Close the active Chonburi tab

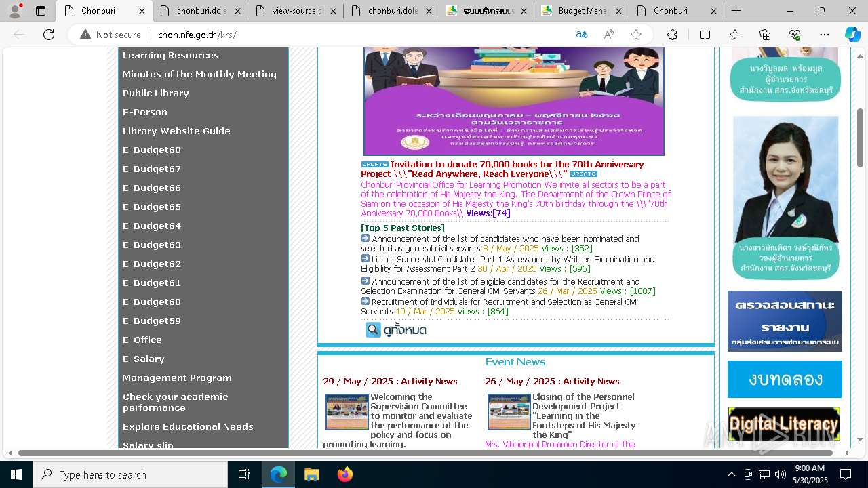[x=141, y=11]
